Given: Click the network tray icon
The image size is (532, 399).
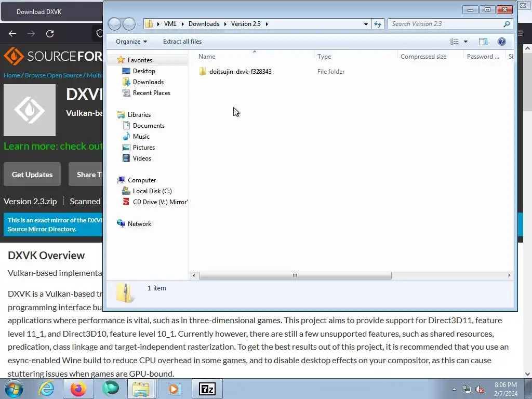Looking at the screenshot, I should pos(467,390).
